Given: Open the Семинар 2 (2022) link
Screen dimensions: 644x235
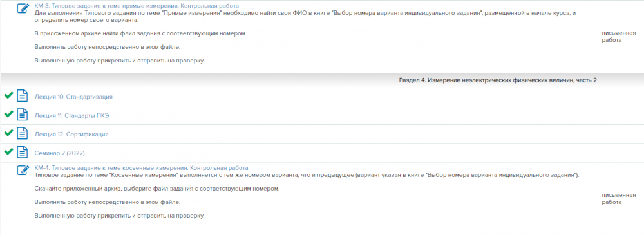Looking at the screenshot, I should tap(59, 153).
